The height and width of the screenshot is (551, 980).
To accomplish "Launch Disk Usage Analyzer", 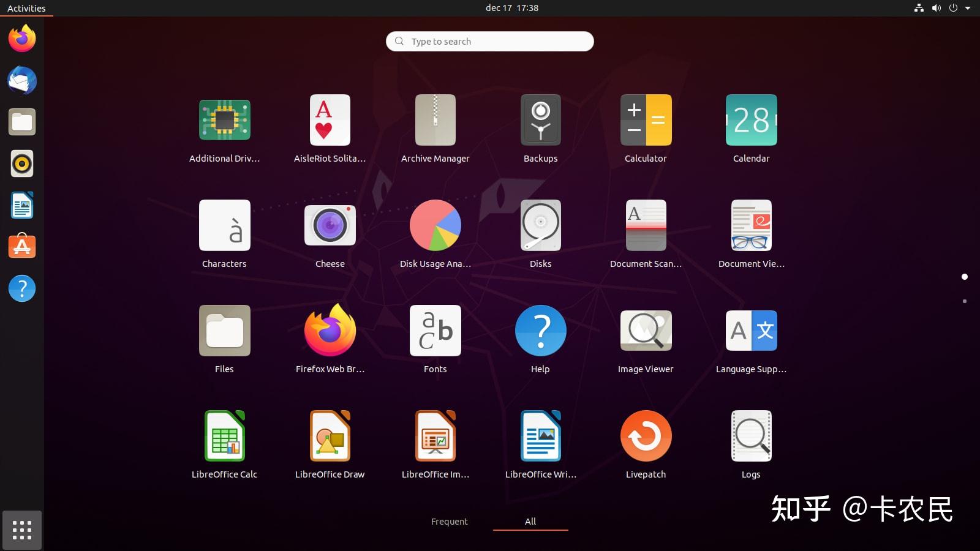I will pos(435,225).
